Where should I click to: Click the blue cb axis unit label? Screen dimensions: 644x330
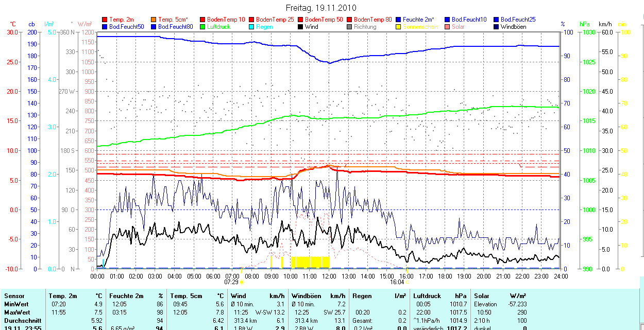(32, 24)
